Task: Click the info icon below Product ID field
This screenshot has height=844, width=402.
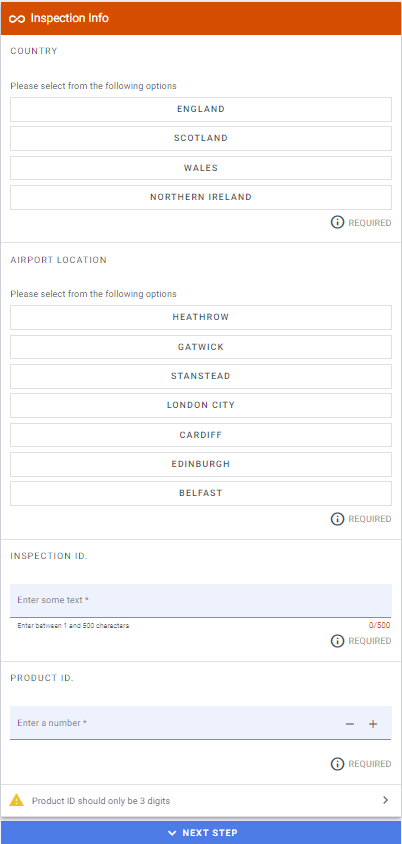Action: [337, 764]
